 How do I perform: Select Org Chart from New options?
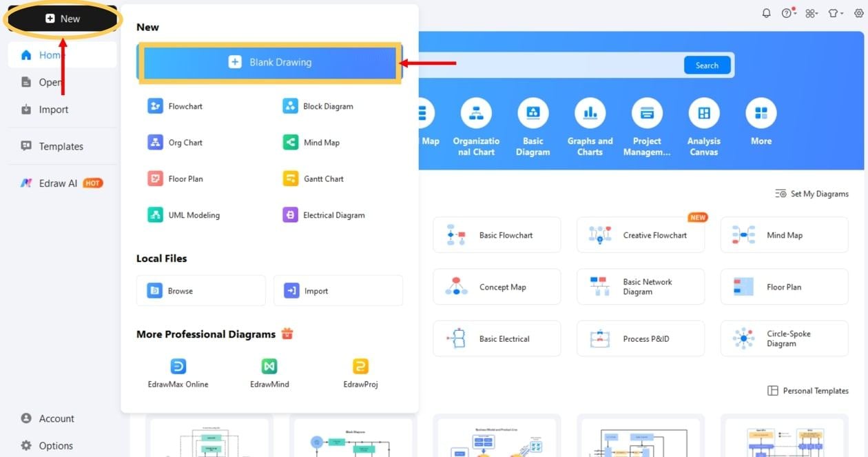click(x=183, y=142)
